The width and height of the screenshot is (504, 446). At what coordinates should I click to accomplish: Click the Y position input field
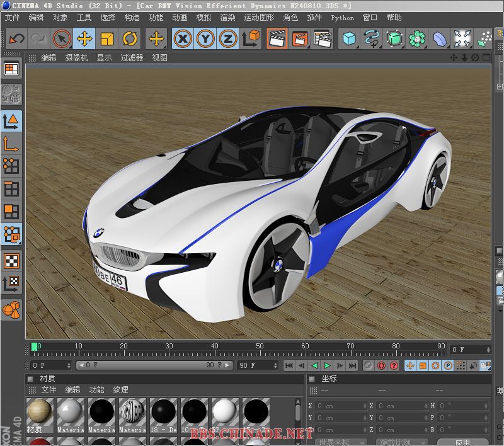[341, 418]
